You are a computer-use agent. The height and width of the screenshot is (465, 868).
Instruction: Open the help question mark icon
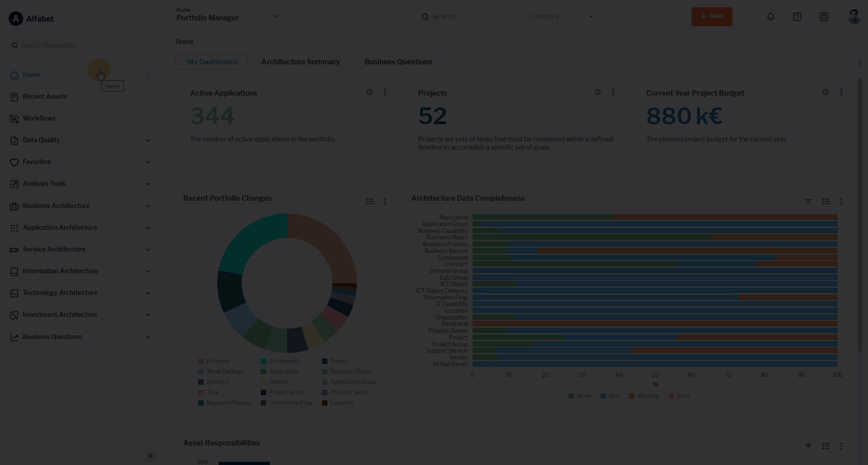pos(797,17)
